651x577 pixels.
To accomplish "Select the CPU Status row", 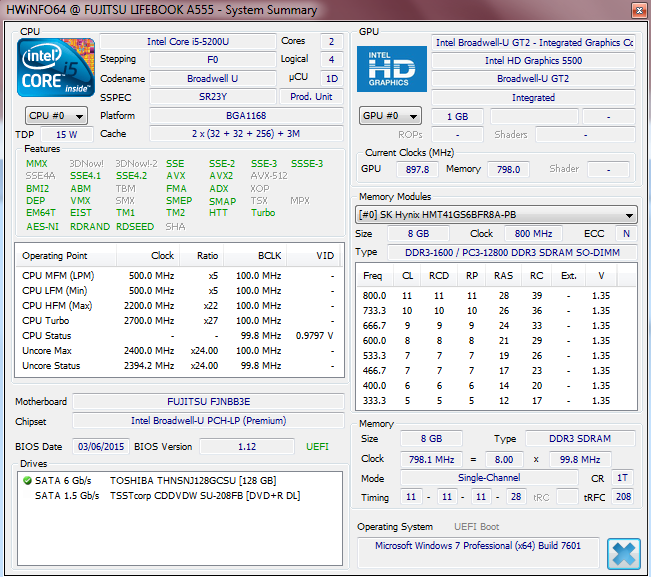I will pyautogui.click(x=179, y=336).
